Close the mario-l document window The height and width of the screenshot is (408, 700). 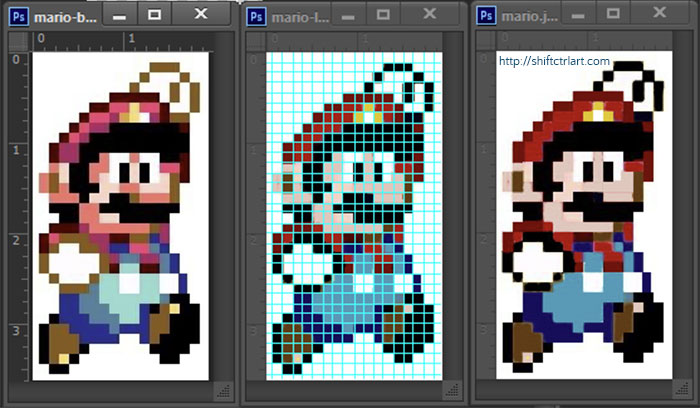coord(429,14)
